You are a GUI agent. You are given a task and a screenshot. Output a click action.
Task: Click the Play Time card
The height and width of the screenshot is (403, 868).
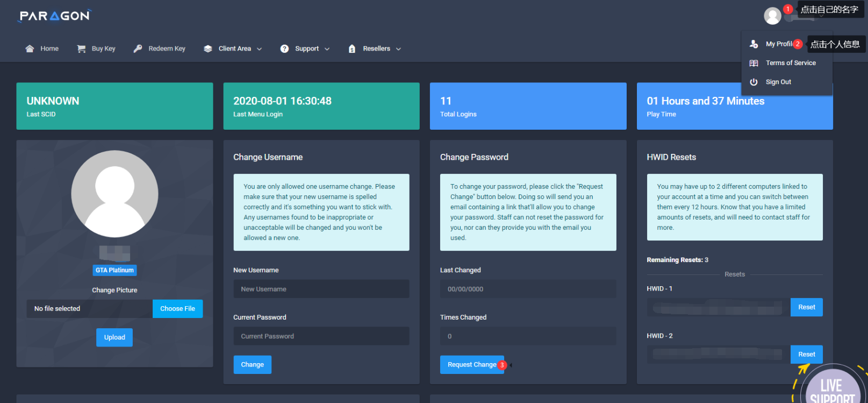tap(735, 106)
